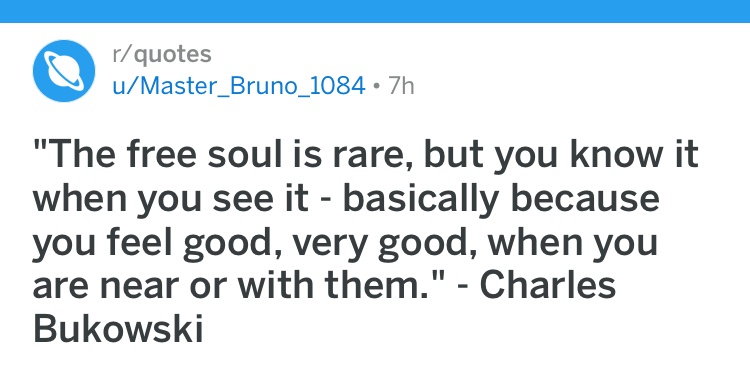750x376 pixels.
Task: Click the word "because" in the quote
Action: pyautogui.click(x=585, y=199)
